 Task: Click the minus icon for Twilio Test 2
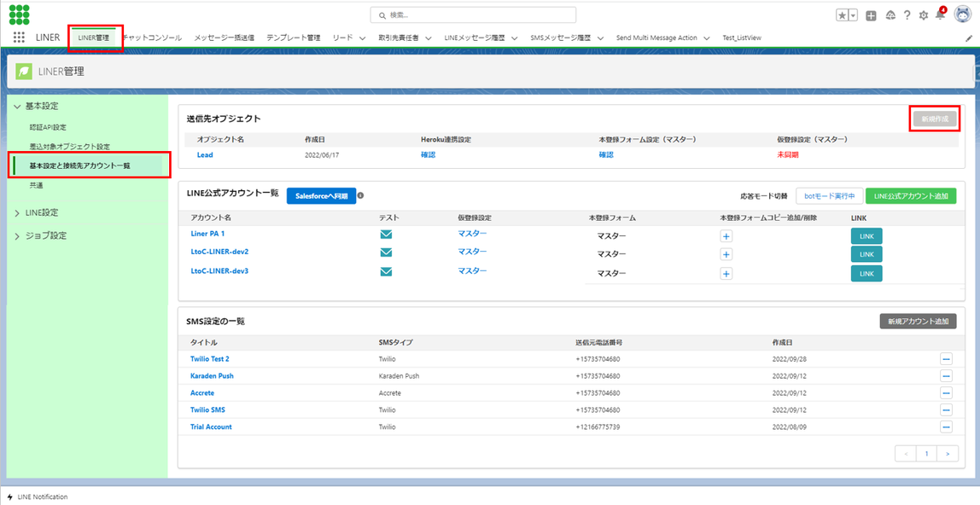pyautogui.click(x=946, y=359)
